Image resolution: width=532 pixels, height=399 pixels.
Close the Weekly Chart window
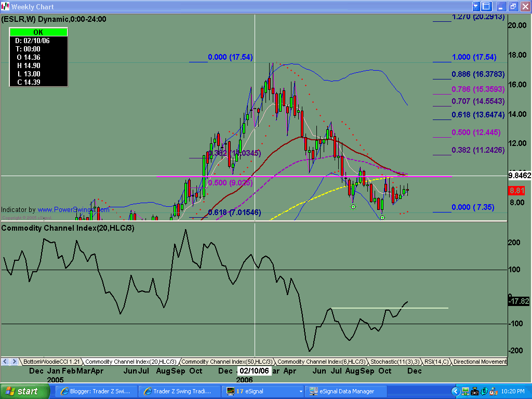click(525, 6)
